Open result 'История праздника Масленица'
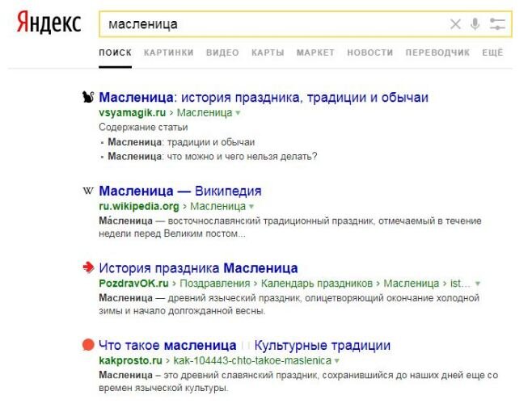This screenshot has height=408, width=532. click(x=198, y=268)
